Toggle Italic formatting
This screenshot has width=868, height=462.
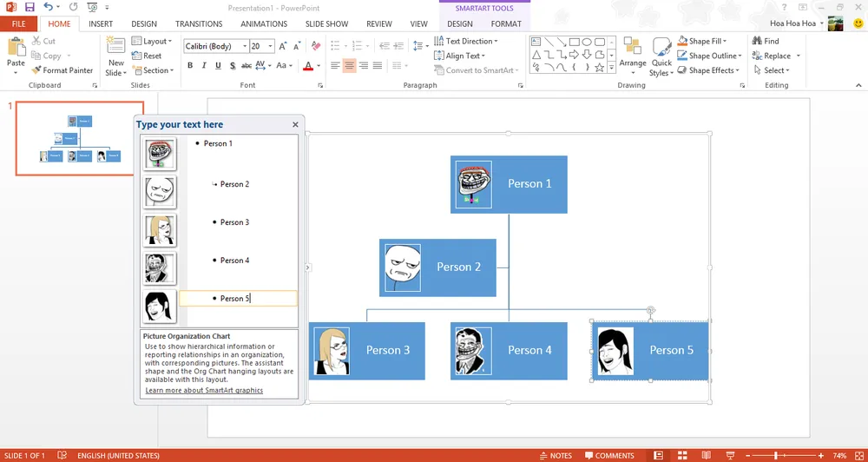(x=204, y=65)
